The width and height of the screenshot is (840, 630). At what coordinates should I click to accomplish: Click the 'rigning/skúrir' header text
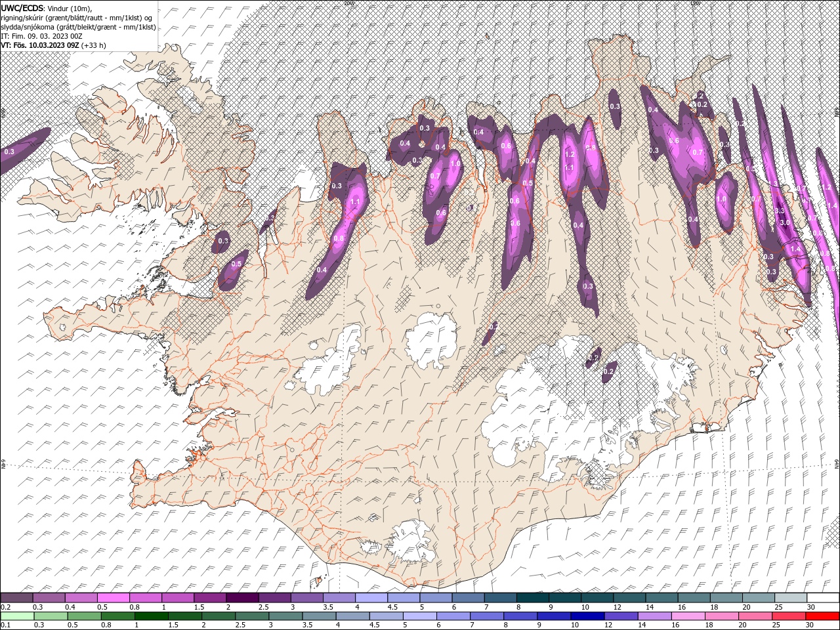coord(23,17)
